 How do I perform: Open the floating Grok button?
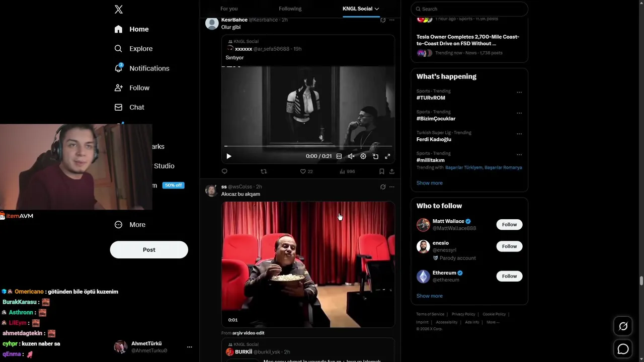[x=623, y=326]
